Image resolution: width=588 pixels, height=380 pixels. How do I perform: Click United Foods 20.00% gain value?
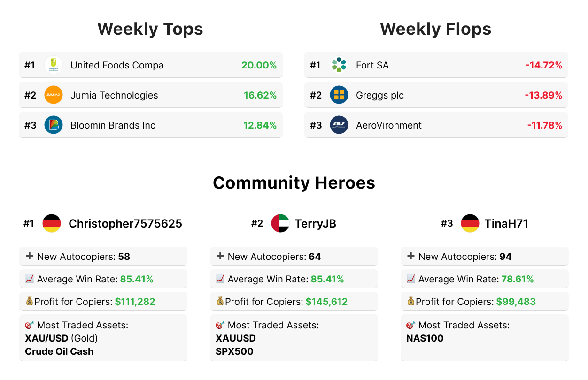[259, 65]
